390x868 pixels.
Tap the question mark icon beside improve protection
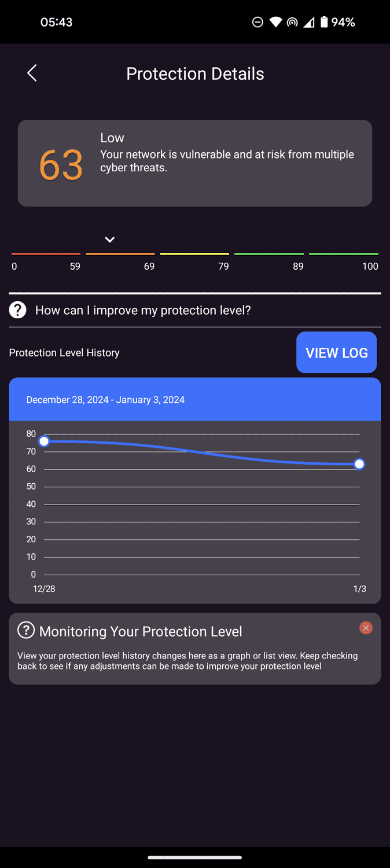click(x=18, y=310)
